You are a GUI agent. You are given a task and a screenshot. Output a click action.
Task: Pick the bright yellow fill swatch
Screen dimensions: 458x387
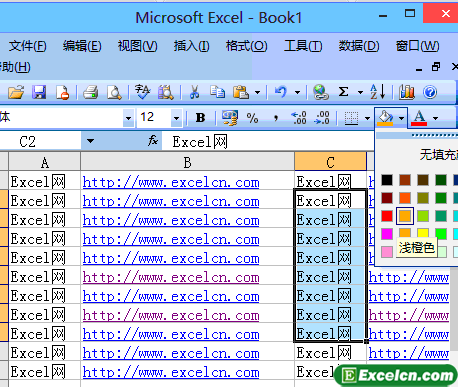pyautogui.click(x=423, y=233)
